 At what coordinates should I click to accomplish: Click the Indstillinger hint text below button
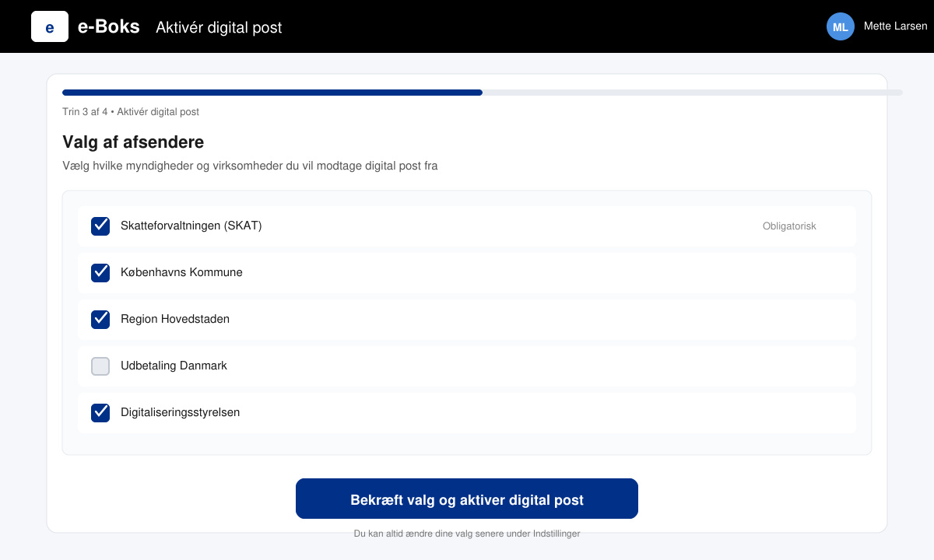[467, 534]
